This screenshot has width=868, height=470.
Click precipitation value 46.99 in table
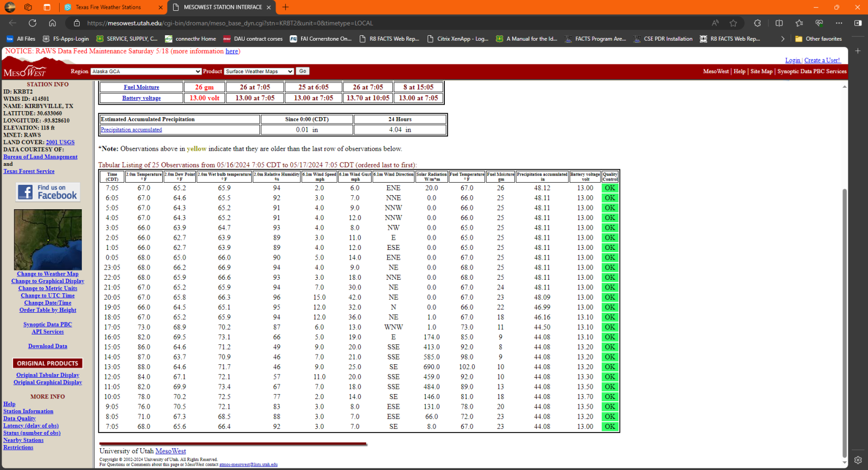[542, 307]
